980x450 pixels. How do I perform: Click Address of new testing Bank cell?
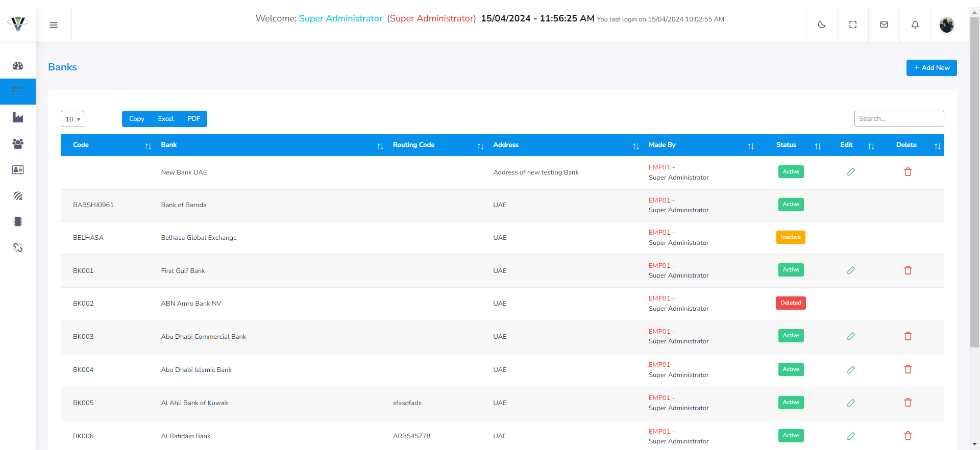tap(536, 172)
